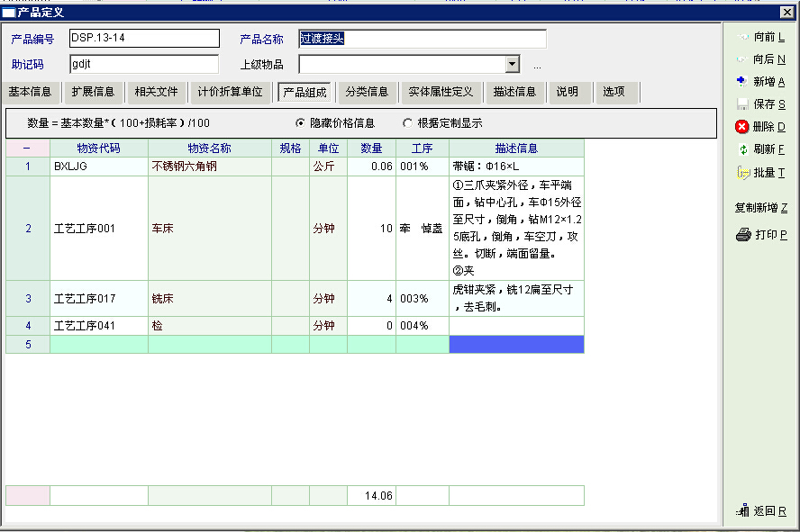Viewport: 800px width, 532px height.
Task: Click the blue highlighted cell in row 5
Action: coord(516,344)
